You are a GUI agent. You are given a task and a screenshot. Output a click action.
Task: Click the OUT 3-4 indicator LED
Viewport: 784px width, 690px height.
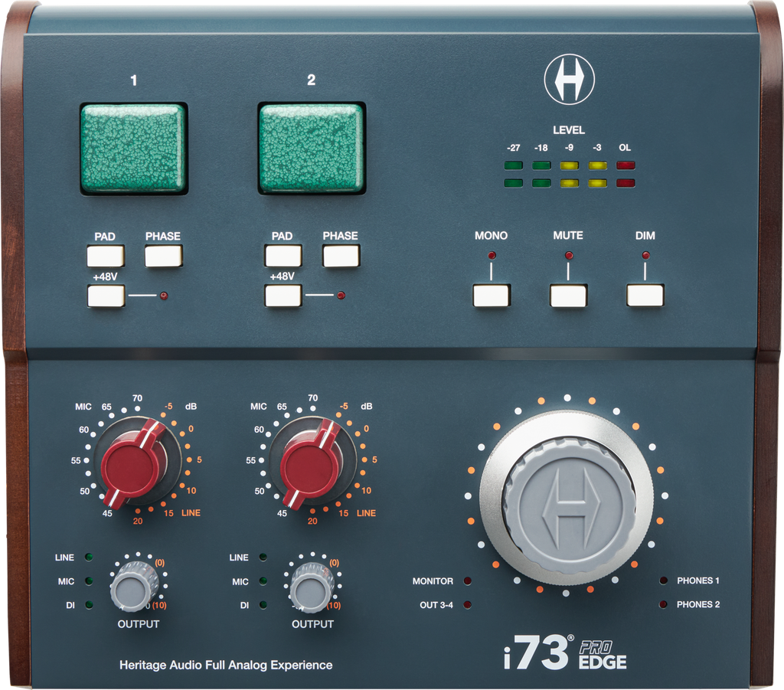[468, 605]
